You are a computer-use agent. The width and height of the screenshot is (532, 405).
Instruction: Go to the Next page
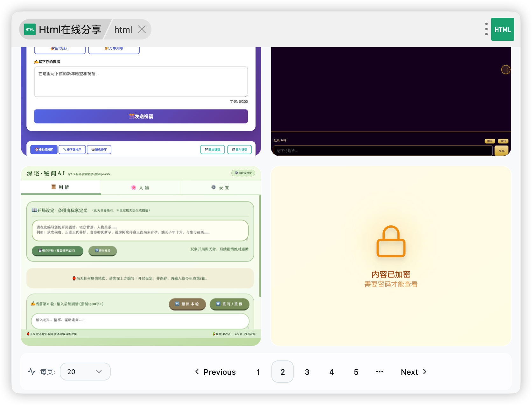[414, 372]
